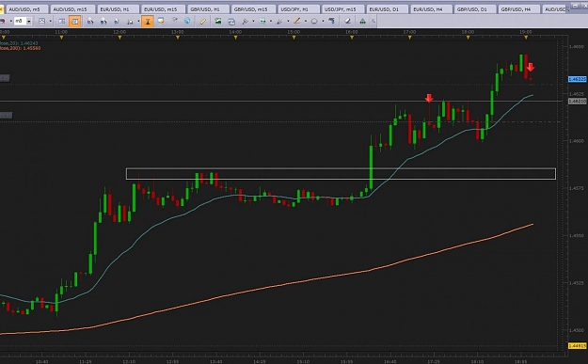Click the gray 1.46210 line price label

coord(578,102)
